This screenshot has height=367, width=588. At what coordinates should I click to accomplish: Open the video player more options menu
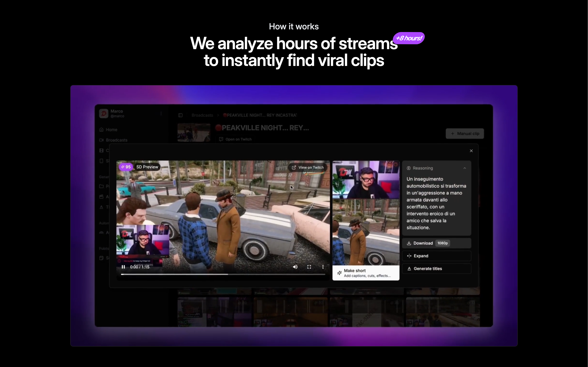pos(323,267)
